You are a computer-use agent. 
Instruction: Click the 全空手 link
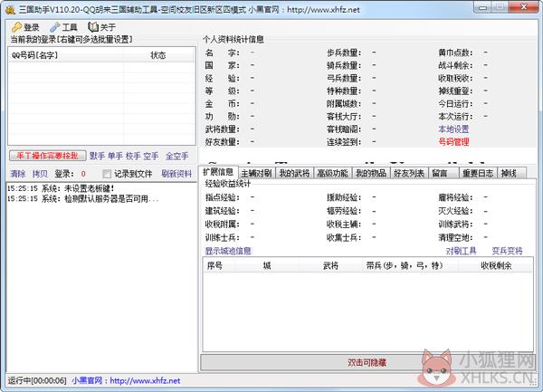click(177, 156)
